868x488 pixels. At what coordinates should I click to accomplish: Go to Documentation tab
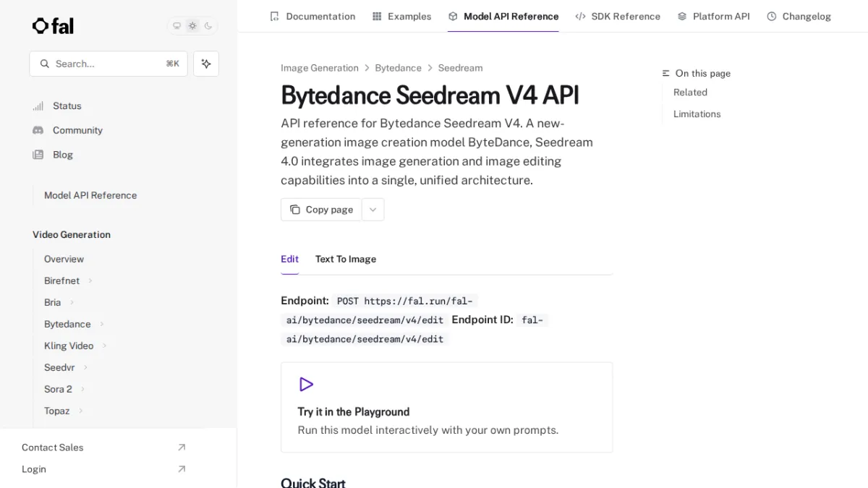(312, 16)
